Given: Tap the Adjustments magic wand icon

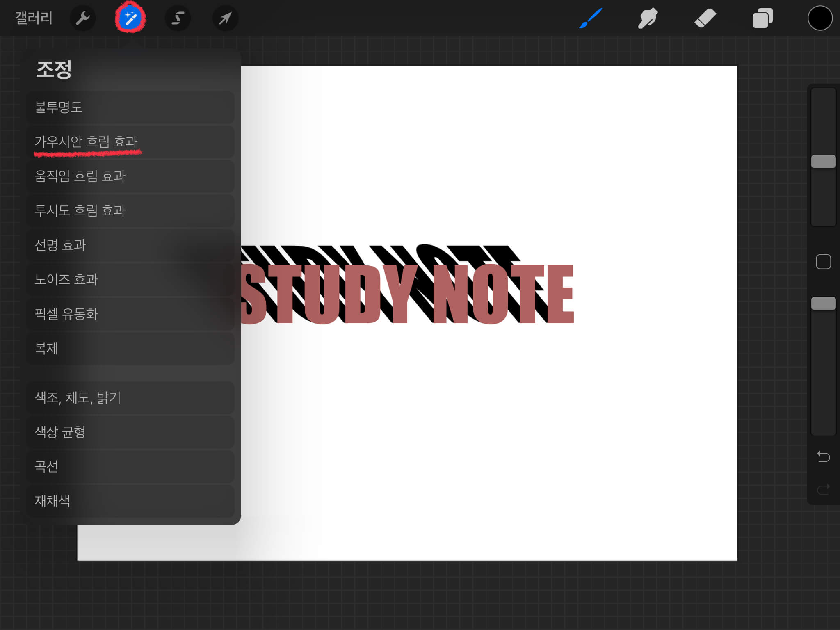Looking at the screenshot, I should (130, 18).
